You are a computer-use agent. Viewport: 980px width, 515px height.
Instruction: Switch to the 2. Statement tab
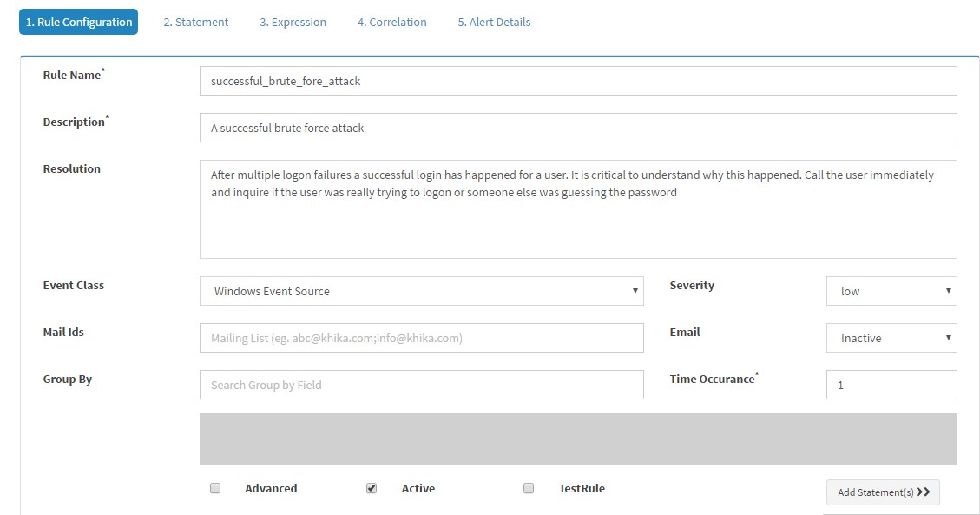coord(195,22)
